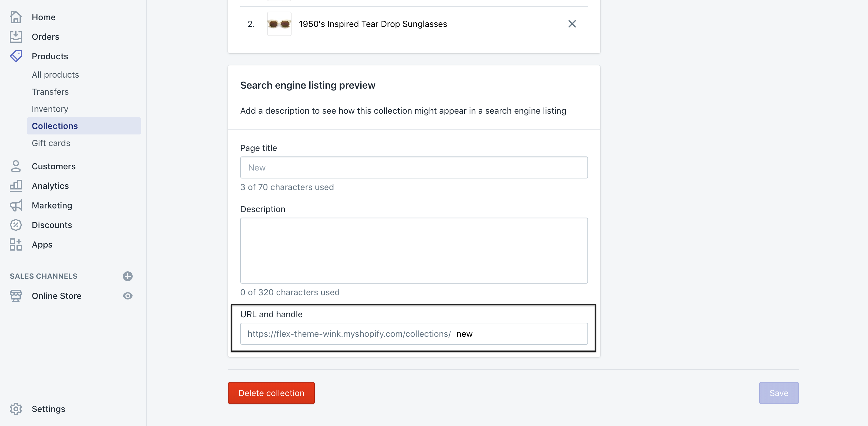Select the Collections submenu item
The width and height of the screenshot is (868, 426).
point(55,126)
